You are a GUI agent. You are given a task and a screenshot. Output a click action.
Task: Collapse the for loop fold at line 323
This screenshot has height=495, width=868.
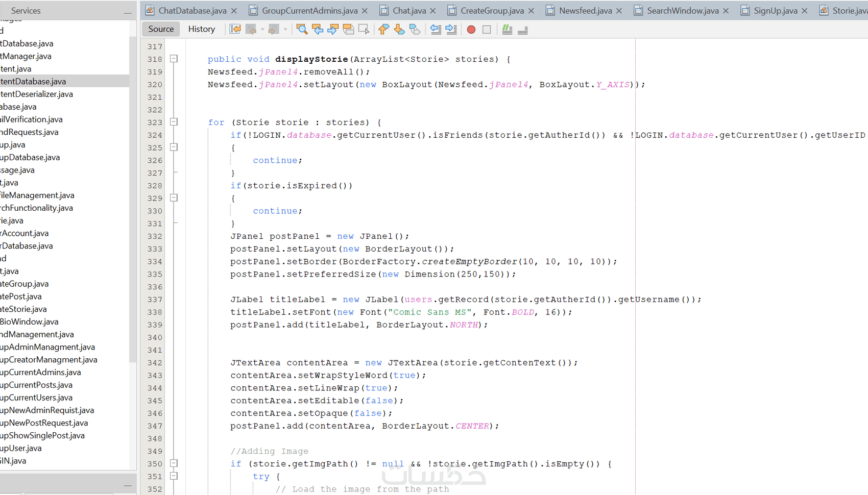pyautogui.click(x=174, y=122)
